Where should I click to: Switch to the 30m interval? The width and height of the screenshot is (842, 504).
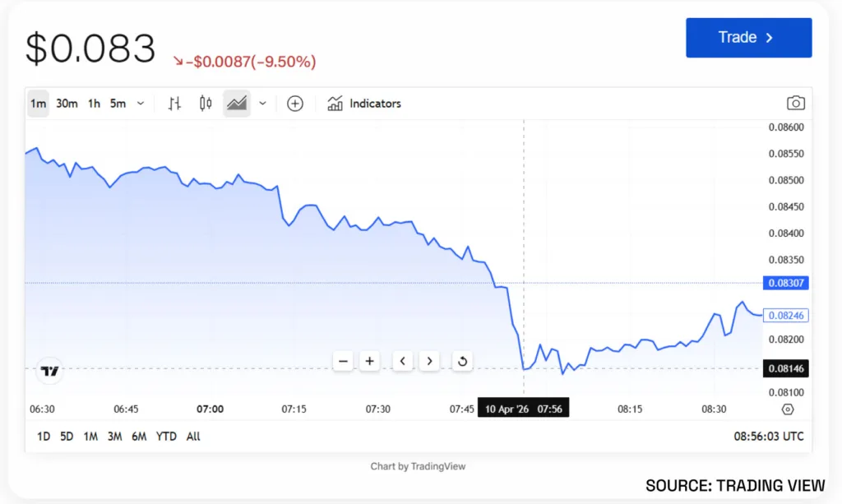pyautogui.click(x=67, y=103)
